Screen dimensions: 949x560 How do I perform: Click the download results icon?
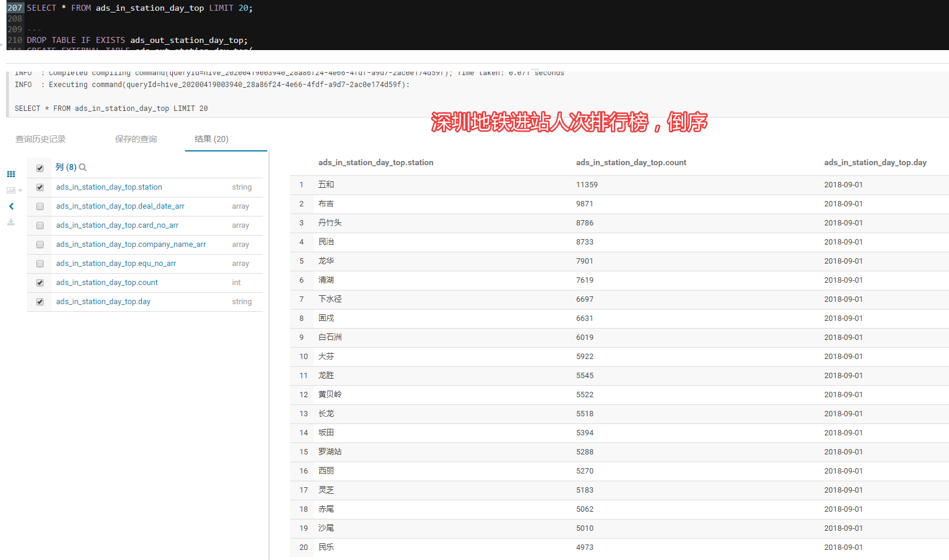pyautogui.click(x=11, y=222)
